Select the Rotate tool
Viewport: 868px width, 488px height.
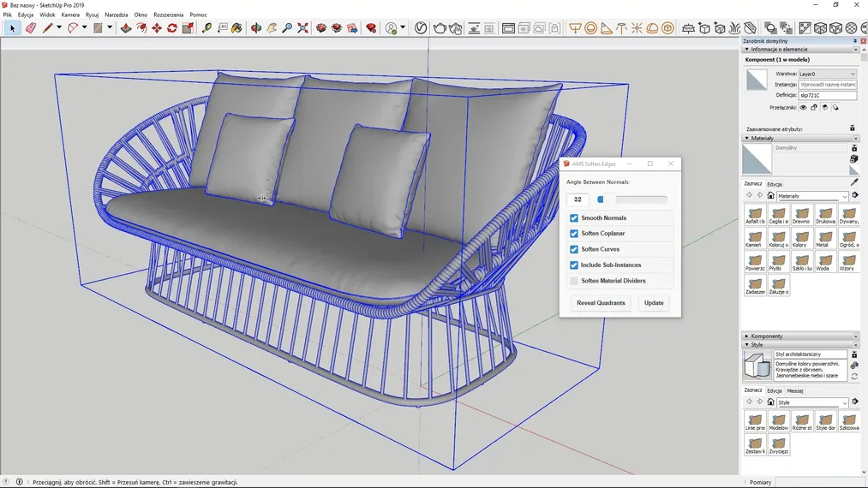pyautogui.click(x=172, y=28)
